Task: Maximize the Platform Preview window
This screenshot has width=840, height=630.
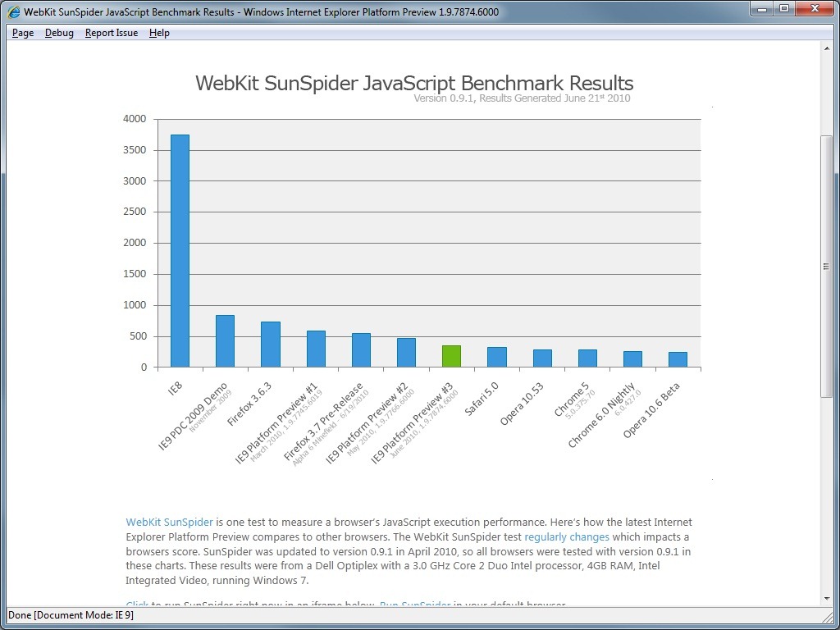Action: coord(784,8)
